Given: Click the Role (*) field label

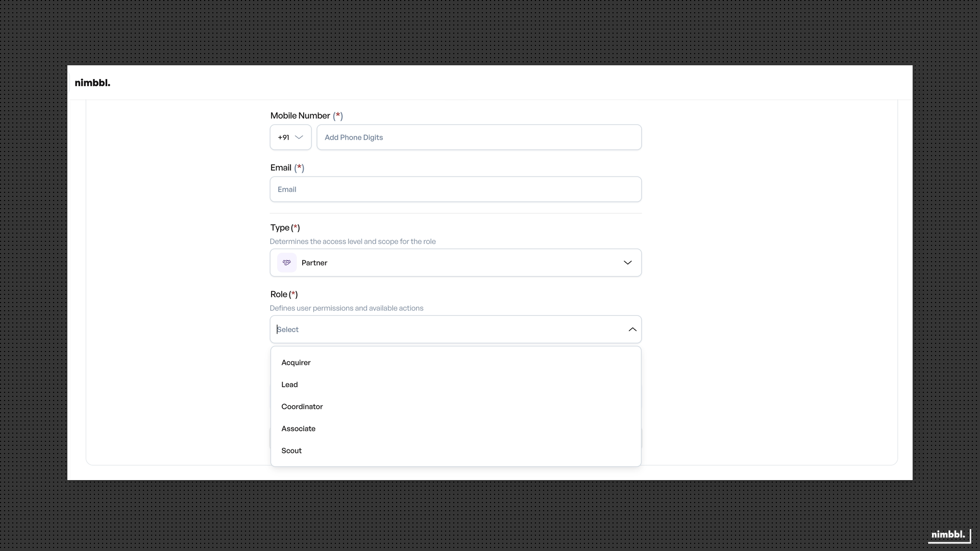Looking at the screenshot, I should point(284,294).
